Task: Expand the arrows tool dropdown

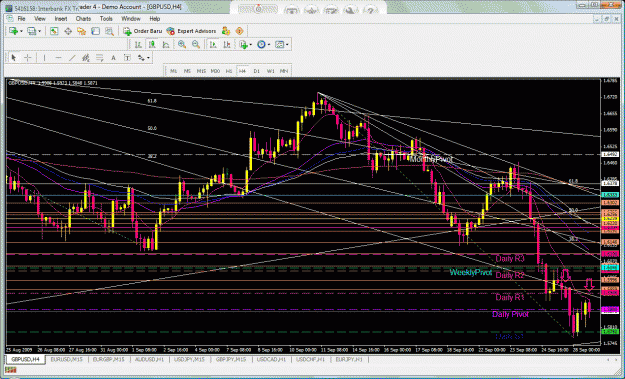Action: pos(148,58)
